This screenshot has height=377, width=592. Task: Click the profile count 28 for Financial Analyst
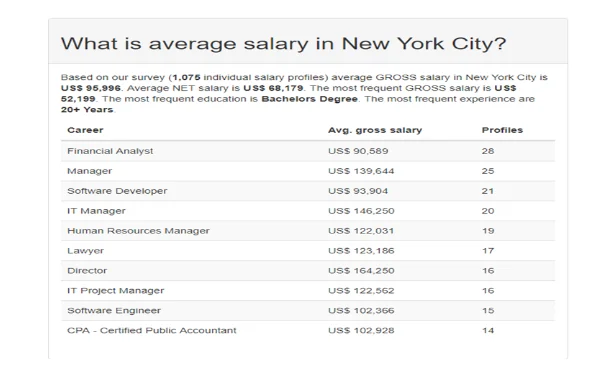tap(488, 151)
